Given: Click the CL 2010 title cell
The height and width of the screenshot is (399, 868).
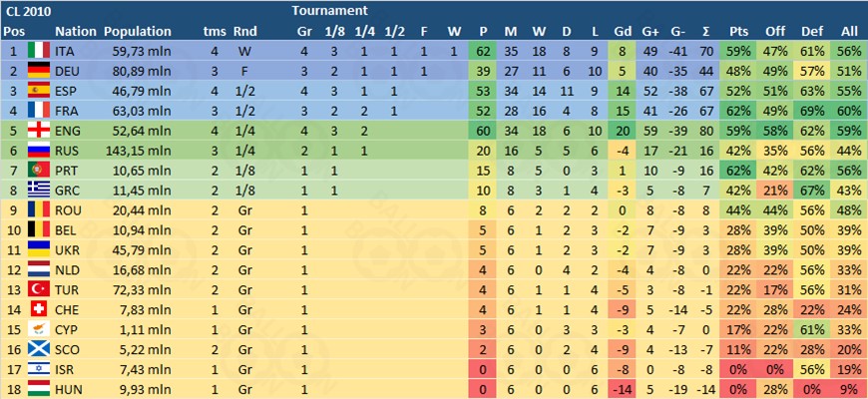Looking at the screenshot, I should (24, 11).
